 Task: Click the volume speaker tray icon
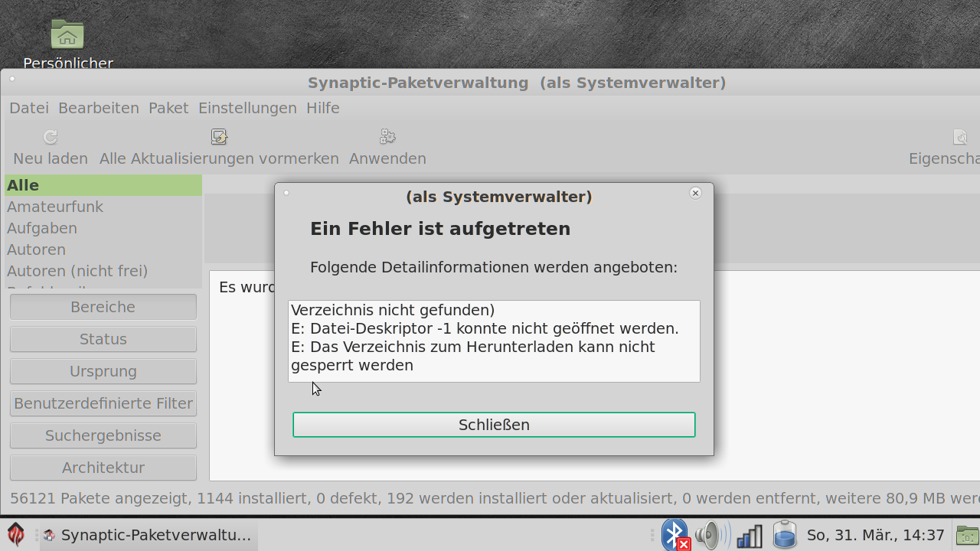click(x=712, y=535)
